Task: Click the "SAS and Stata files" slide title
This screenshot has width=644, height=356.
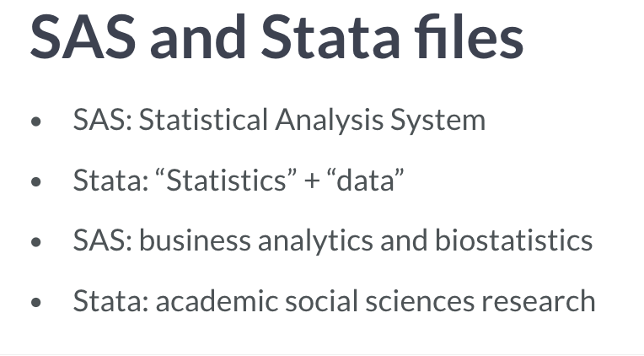Action: coord(276,37)
